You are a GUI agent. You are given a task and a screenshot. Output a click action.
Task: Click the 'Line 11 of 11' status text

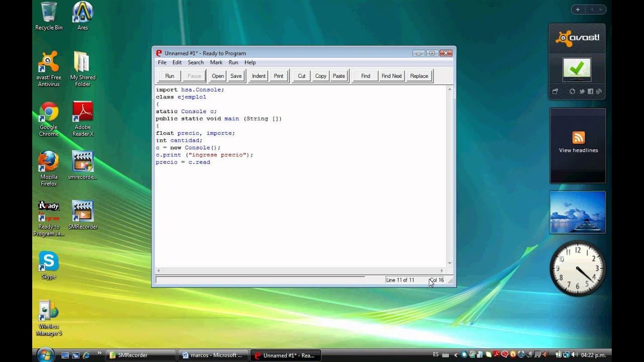[400, 280]
